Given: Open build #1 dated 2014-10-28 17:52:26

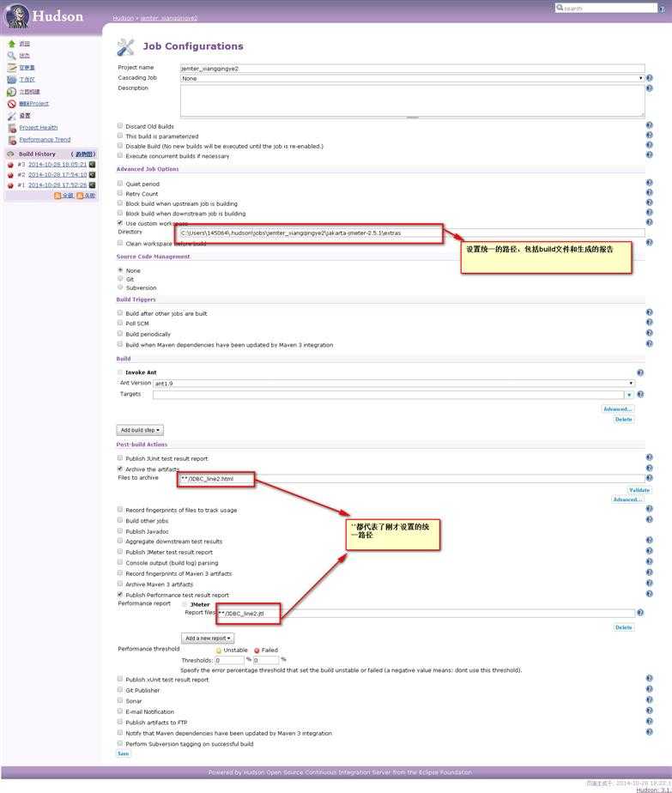Looking at the screenshot, I should [58, 185].
